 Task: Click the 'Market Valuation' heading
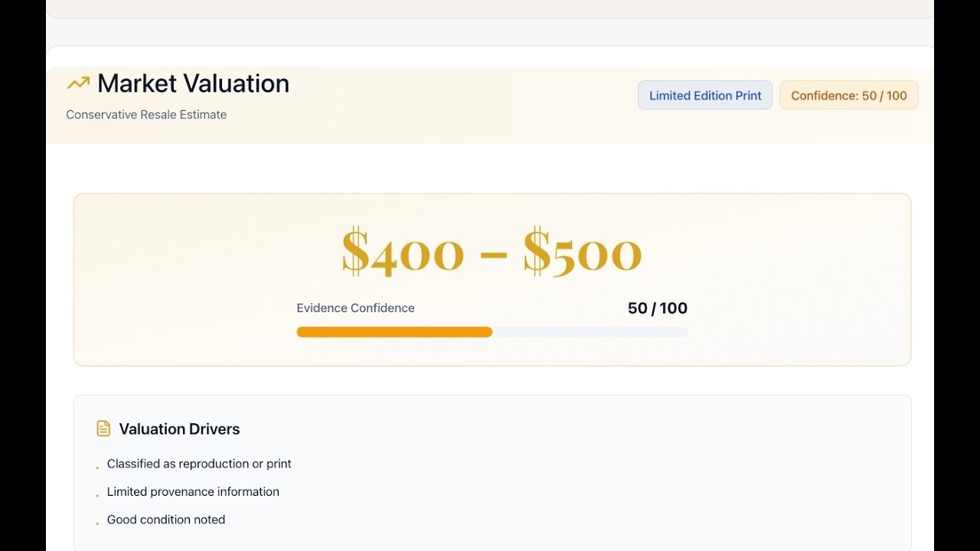[193, 83]
